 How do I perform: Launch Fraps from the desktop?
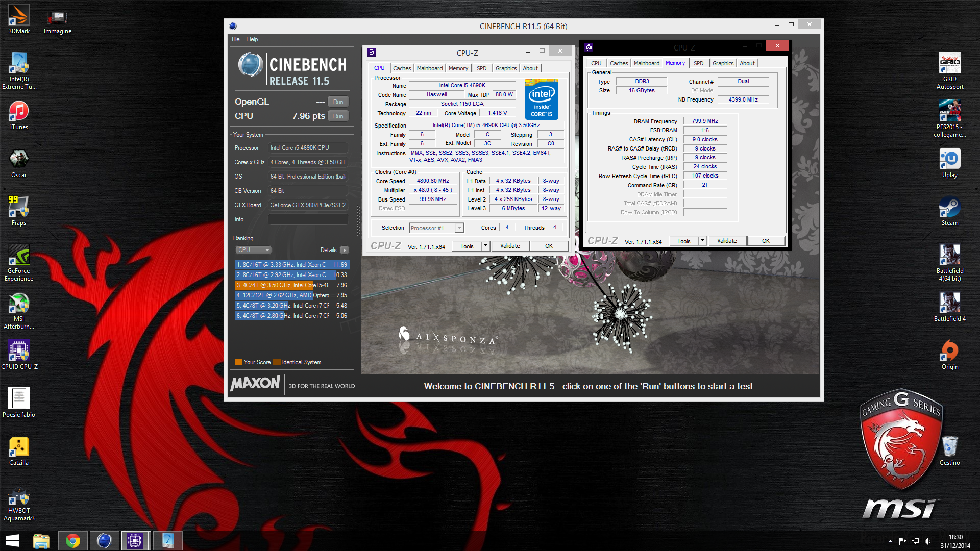[19, 211]
